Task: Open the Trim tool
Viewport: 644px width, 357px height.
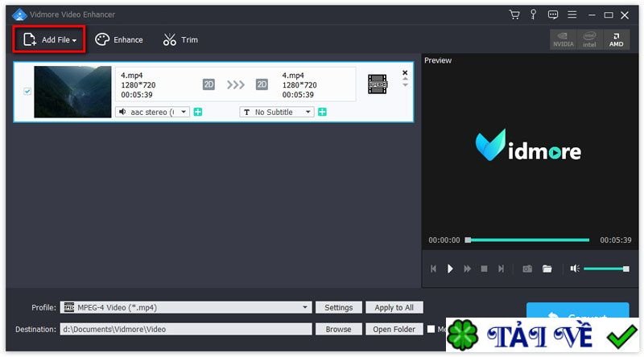Action: click(180, 39)
